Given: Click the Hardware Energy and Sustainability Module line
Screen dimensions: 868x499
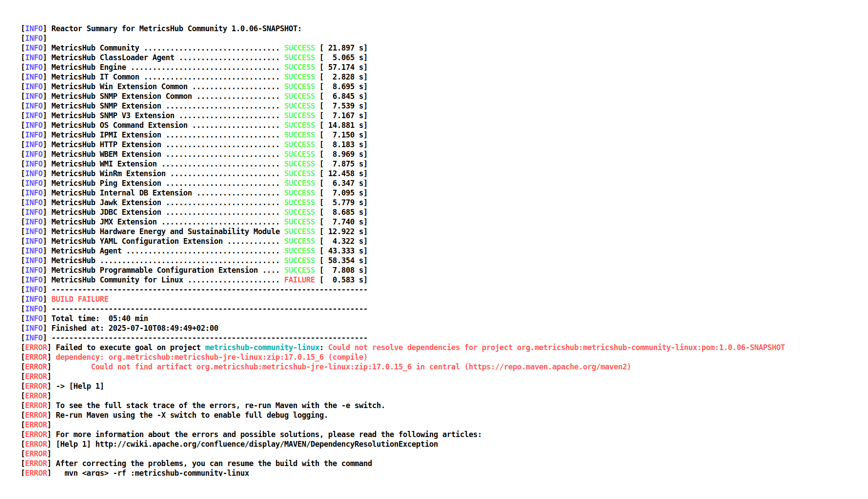Looking at the screenshot, I should tap(189, 231).
